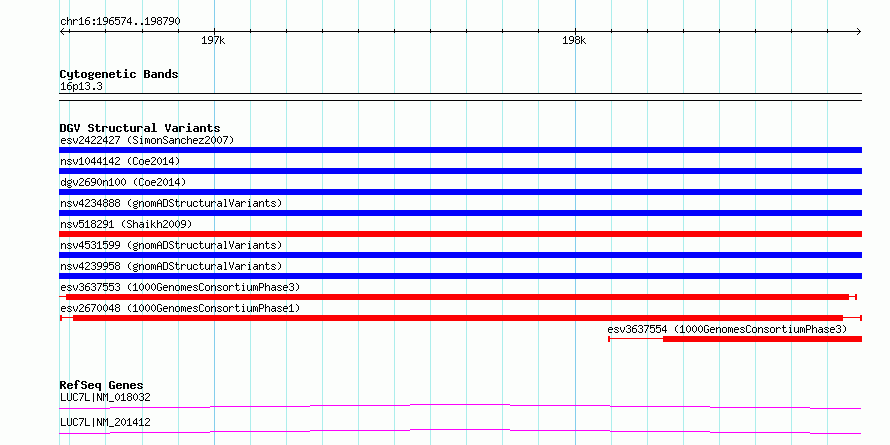The height and width of the screenshot is (445, 890).
Task: Select the blue dgv2690n100 variant bar
Action: [x=460, y=192]
